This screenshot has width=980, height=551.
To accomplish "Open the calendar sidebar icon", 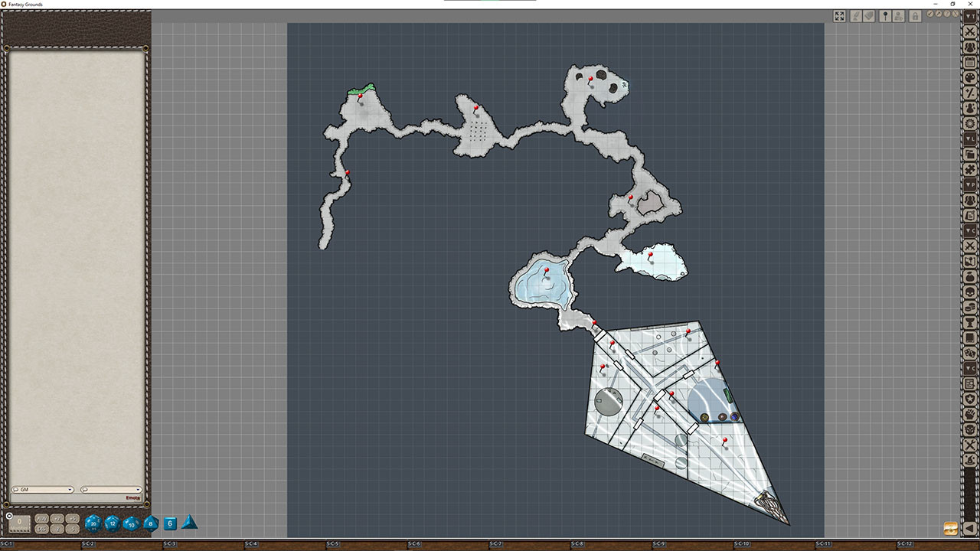I will coord(970,62).
